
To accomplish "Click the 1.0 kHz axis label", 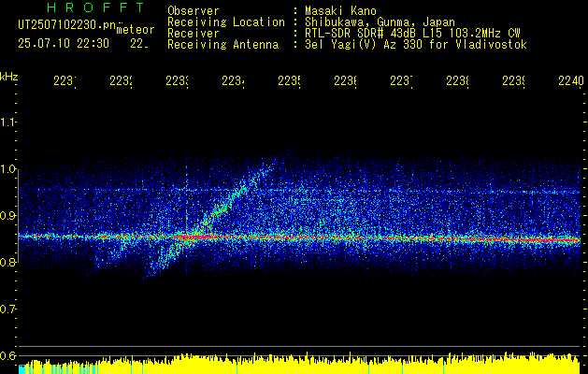I will pyautogui.click(x=7, y=169).
